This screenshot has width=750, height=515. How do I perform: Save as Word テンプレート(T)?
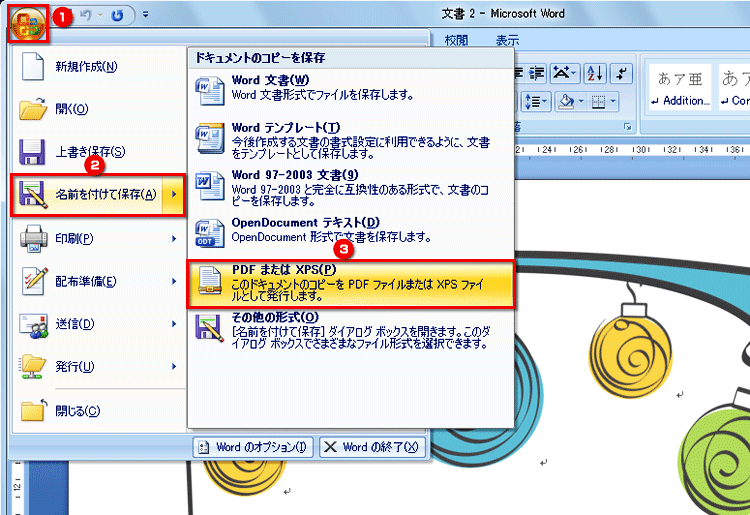tap(351, 140)
